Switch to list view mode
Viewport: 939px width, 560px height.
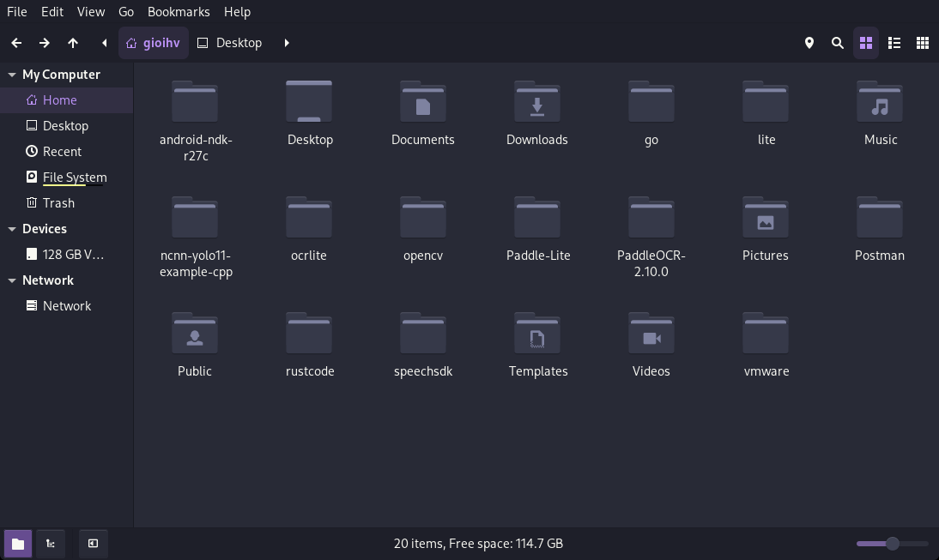click(x=894, y=43)
